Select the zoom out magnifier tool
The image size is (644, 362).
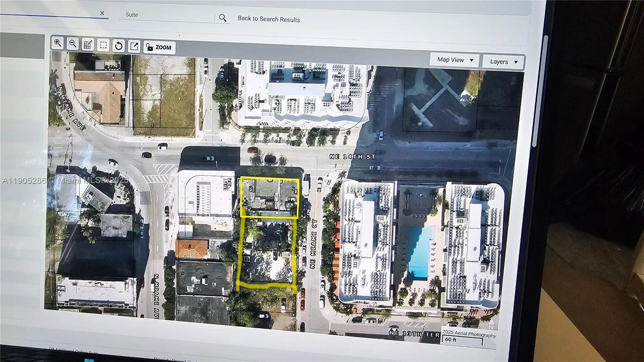[73, 45]
